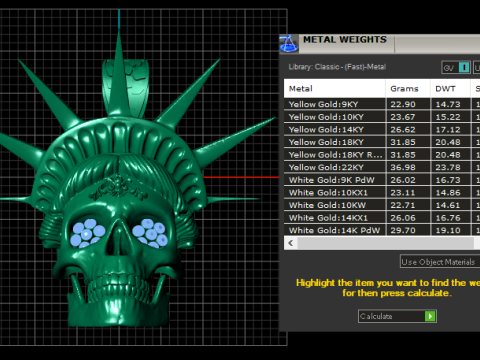Click the 14.73 DWT value

coord(448,104)
